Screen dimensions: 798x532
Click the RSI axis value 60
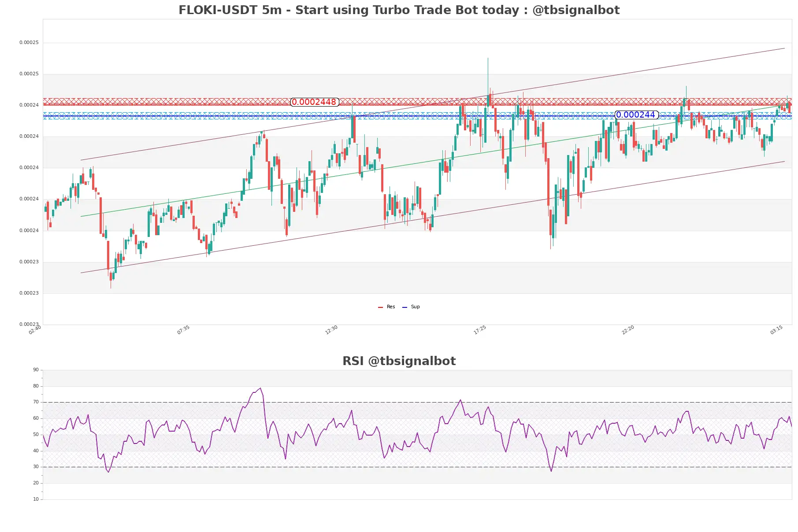click(36, 418)
